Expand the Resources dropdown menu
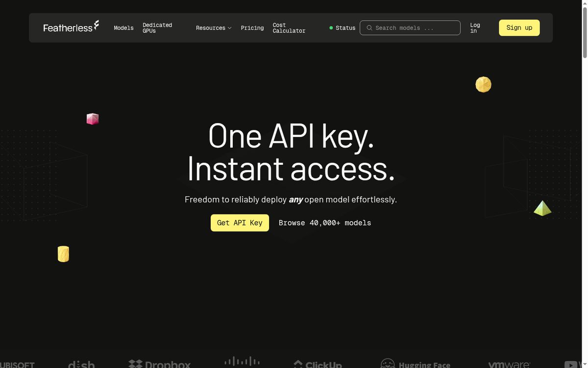The width and height of the screenshot is (588, 368). [x=214, y=28]
